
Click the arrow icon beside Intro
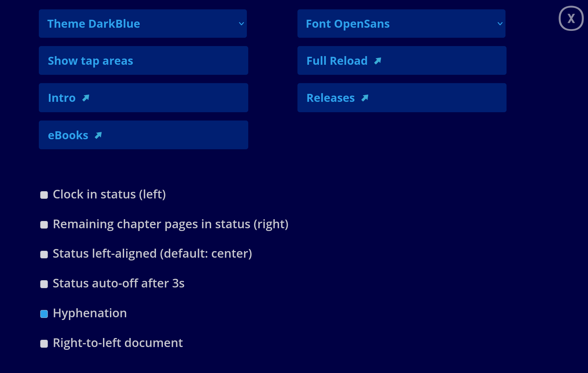point(86,98)
